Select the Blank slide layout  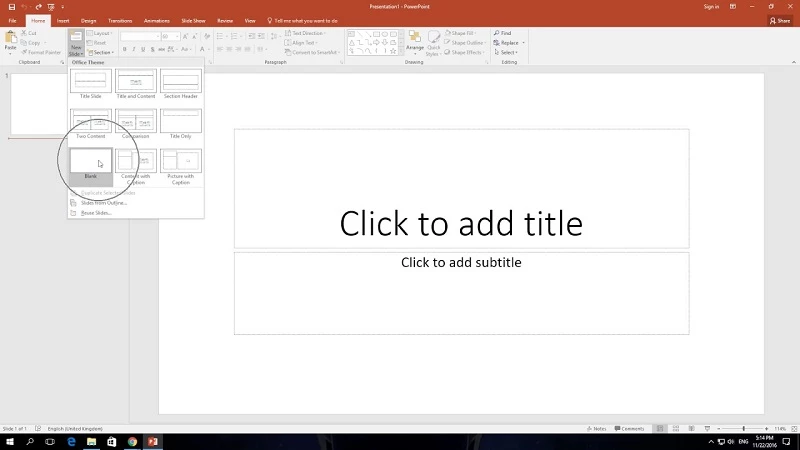(x=90, y=161)
